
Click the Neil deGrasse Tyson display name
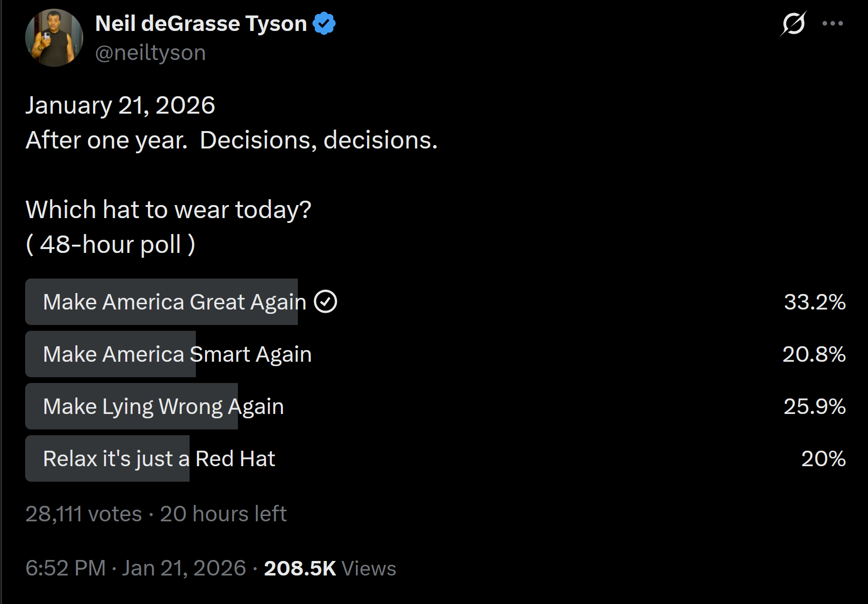coord(201,23)
